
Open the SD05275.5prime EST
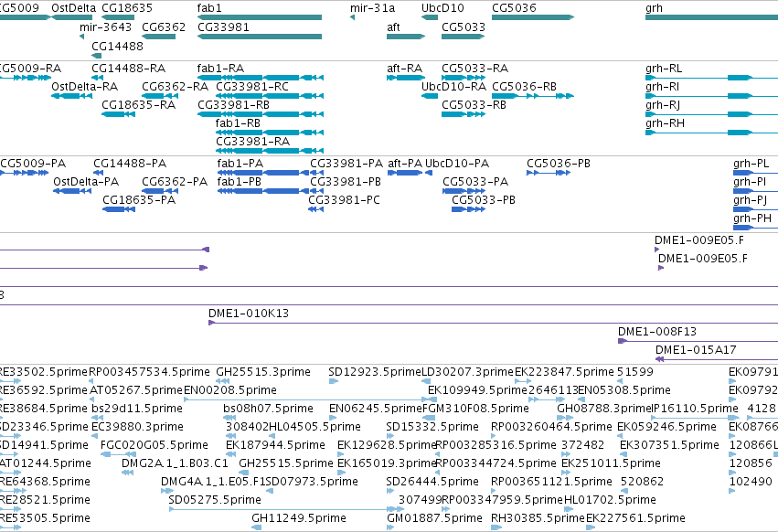pos(286,509)
